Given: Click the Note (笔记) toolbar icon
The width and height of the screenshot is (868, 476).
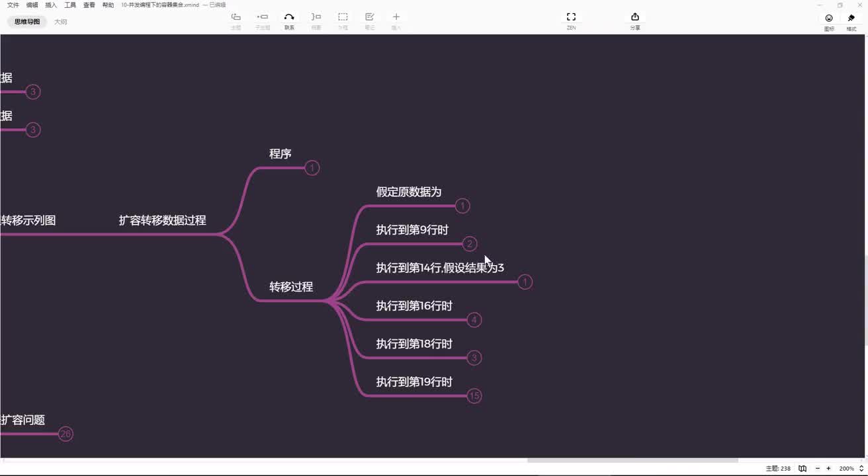Looking at the screenshot, I should point(370,17).
